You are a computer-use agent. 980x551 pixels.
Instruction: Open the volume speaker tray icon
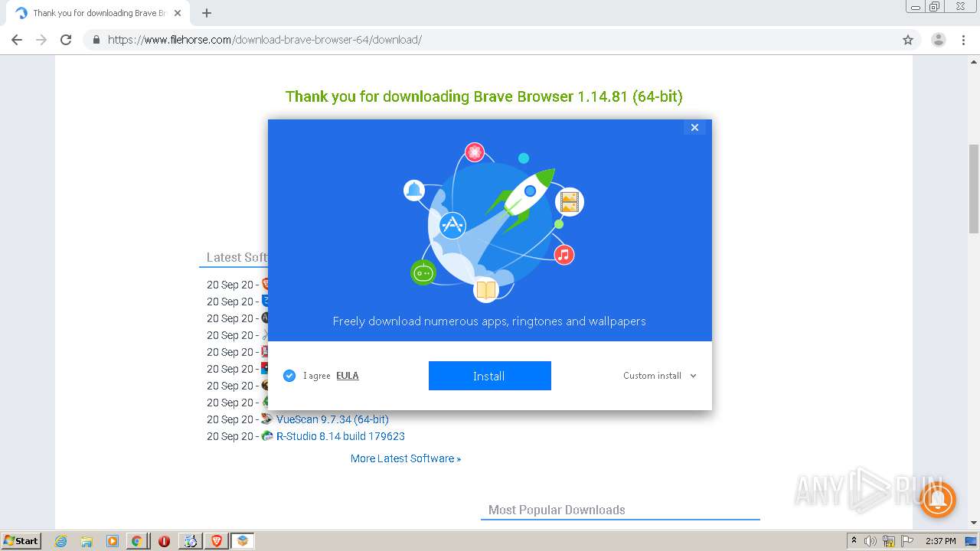coord(871,541)
